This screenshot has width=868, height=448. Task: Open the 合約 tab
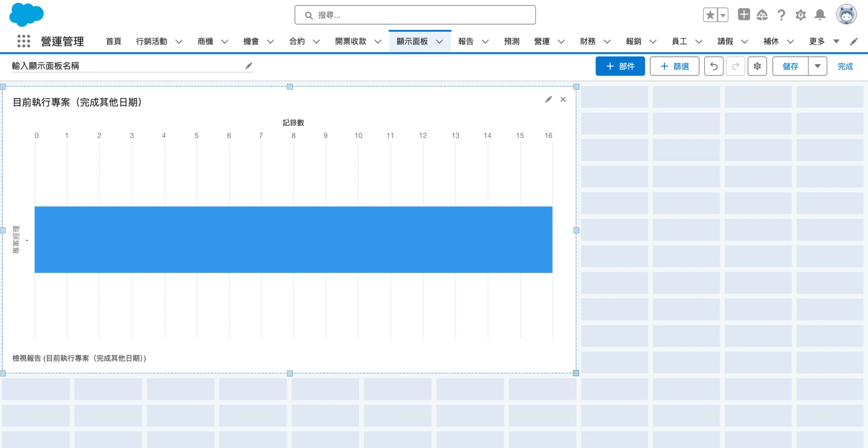pyautogui.click(x=297, y=41)
